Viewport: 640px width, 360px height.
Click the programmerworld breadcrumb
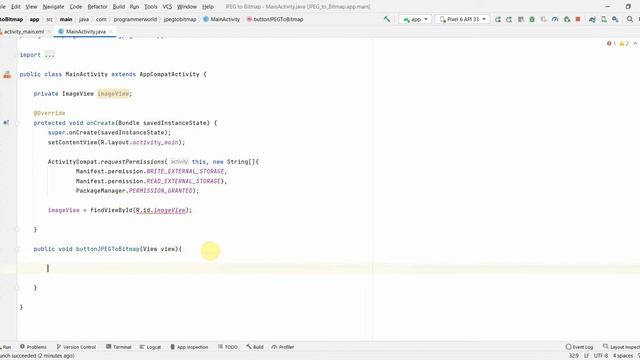pos(135,19)
